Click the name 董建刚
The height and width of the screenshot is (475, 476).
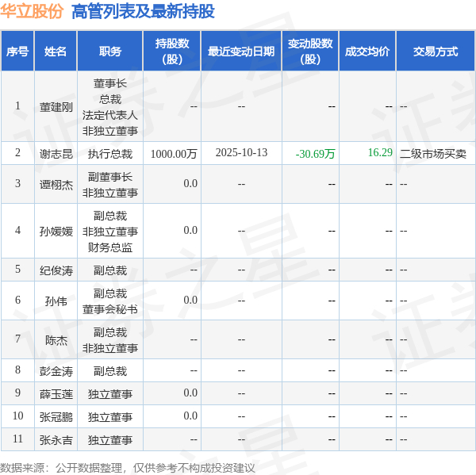tap(56, 107)
